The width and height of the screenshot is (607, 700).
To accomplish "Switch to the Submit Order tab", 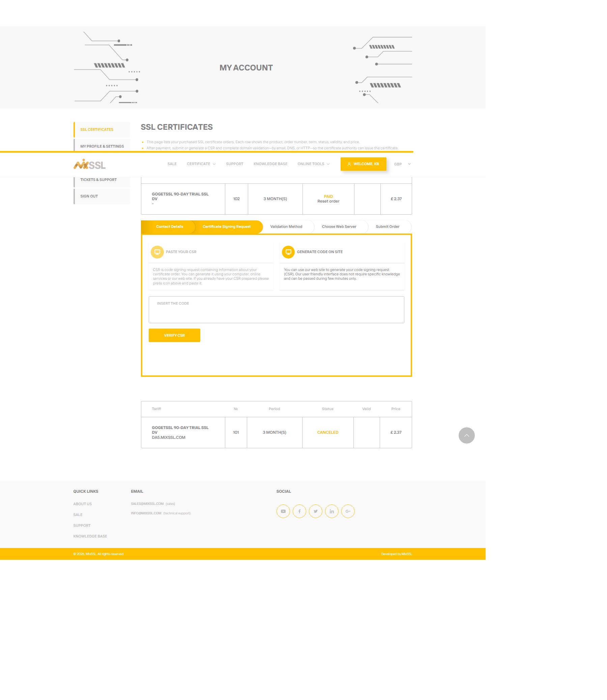I will pos(387,227).
